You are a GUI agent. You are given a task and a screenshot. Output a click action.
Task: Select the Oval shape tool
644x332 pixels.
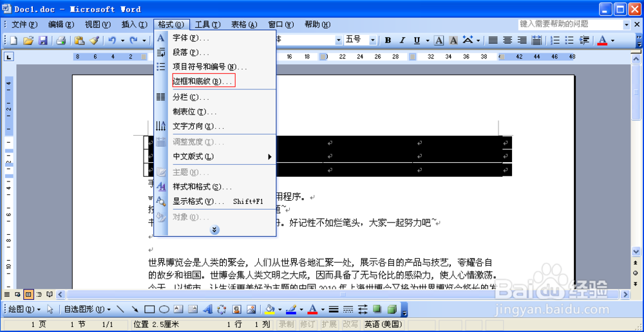point(164,309)
